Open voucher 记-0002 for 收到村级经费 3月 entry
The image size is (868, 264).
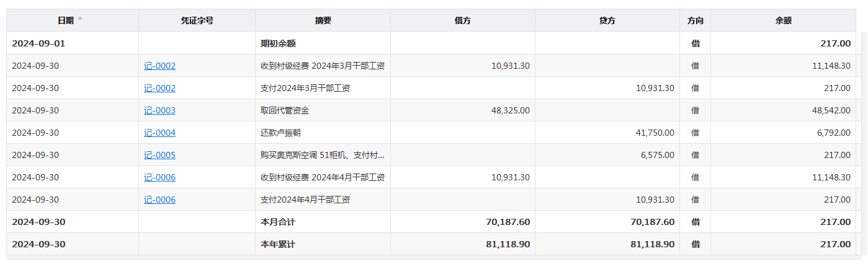pyautogui.click(x=159, y=66)
